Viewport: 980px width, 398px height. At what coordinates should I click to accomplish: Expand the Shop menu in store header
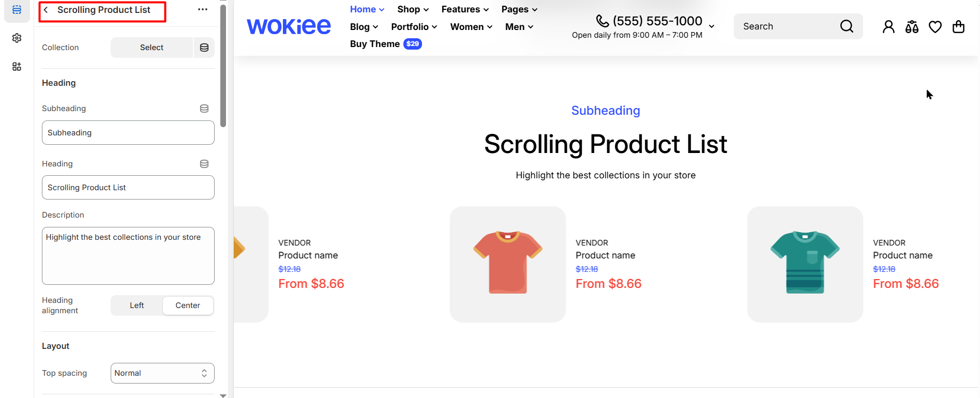pos(413,9)
